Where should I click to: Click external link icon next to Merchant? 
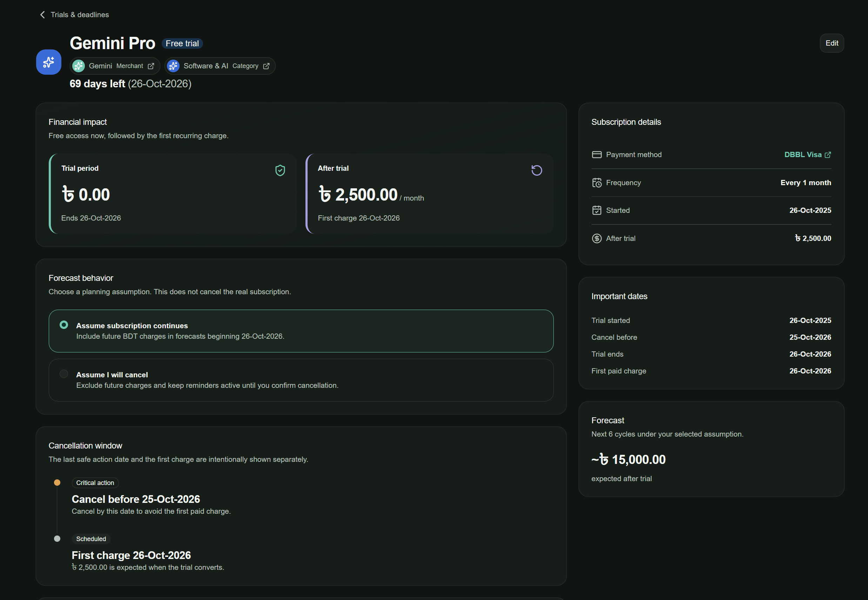pyautogui.click(x=151, y=66)
